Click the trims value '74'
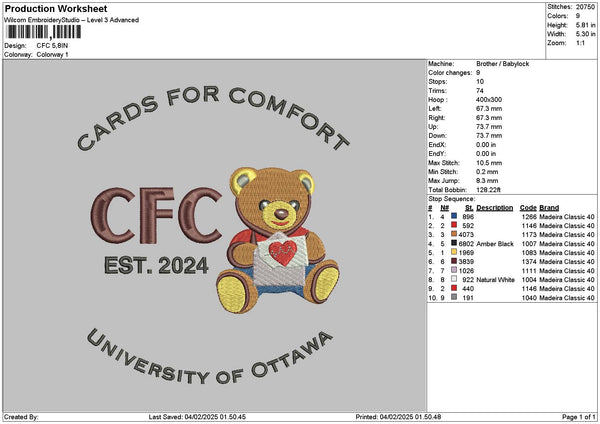Image resolution: width=600 pixels, height=424 pixels. click(480, 91)
